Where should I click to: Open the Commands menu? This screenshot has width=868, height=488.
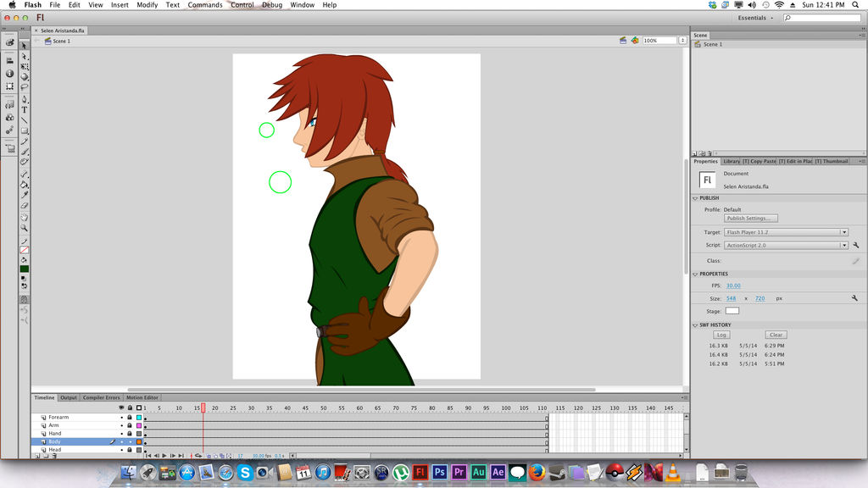[x=205, y=4]
